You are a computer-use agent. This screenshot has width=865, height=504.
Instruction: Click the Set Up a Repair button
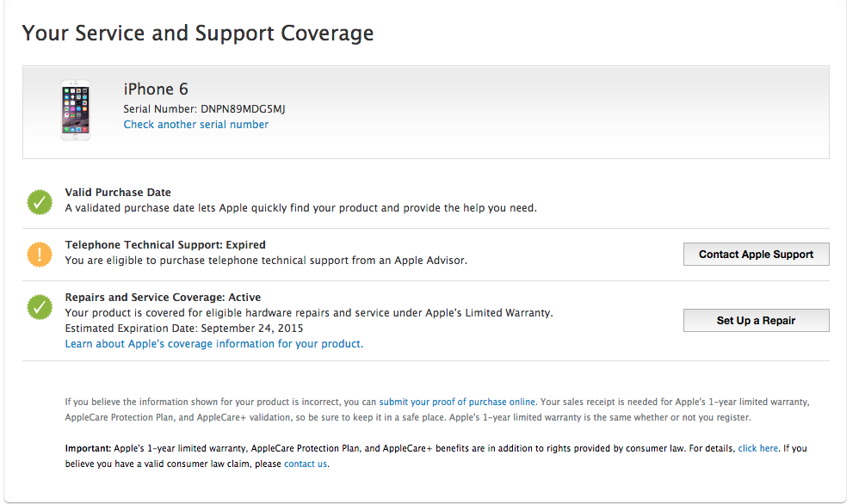(x=756, y=321)
